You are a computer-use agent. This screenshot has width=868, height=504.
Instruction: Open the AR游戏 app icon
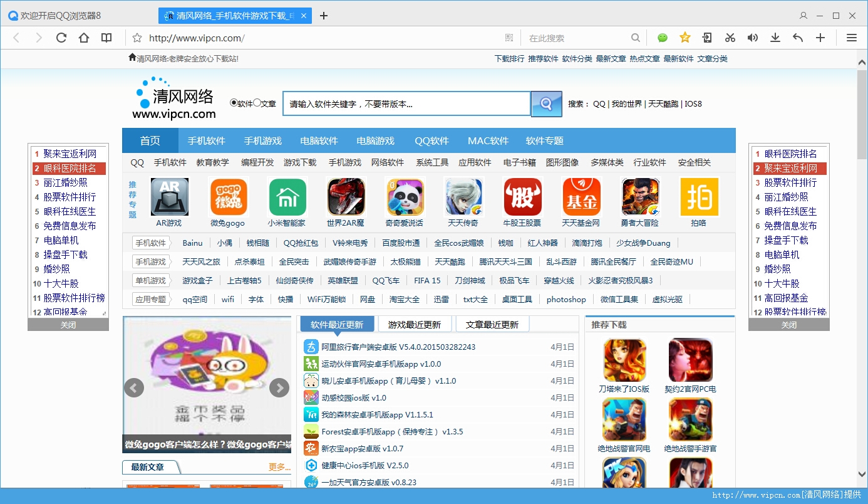click(169, 197)
